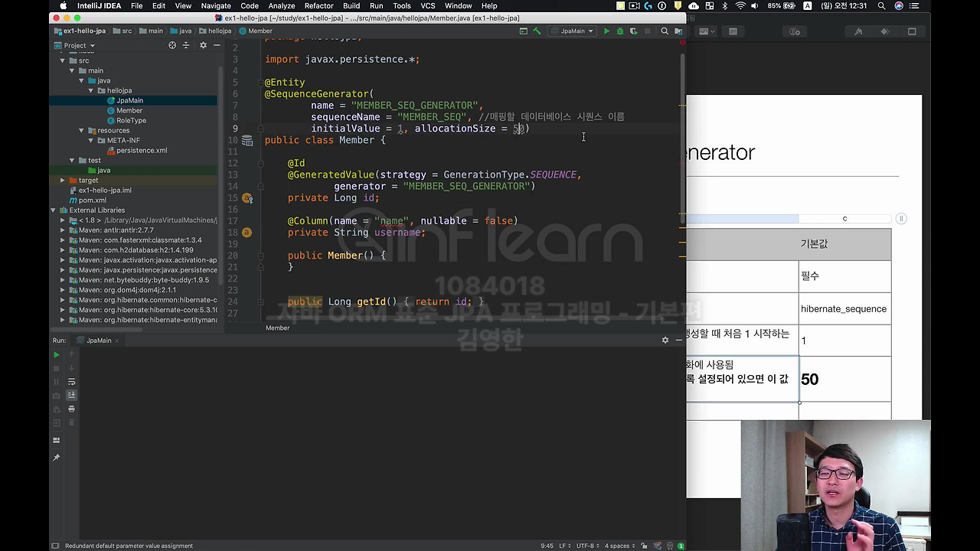
Task: Open the Wi-Fi status menu
Action: (x=740, y=6)
